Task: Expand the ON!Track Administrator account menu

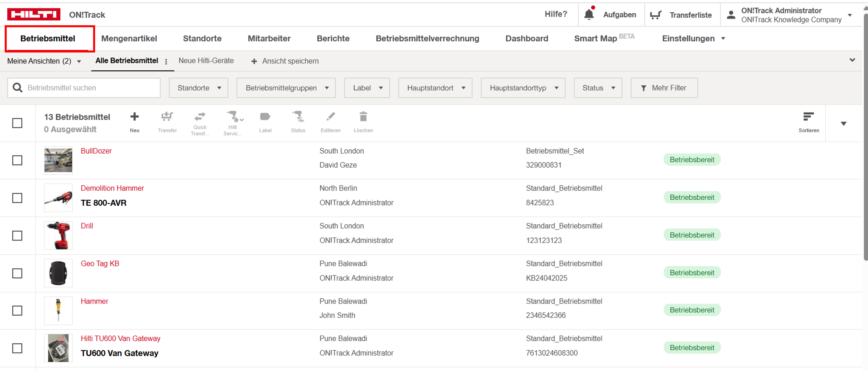Action: (x=790, y=15)
